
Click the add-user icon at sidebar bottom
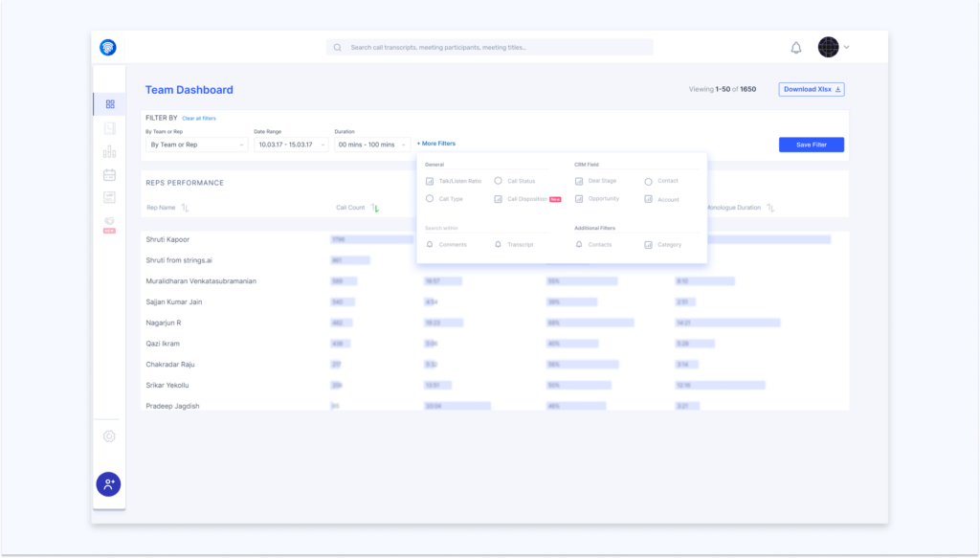pyautogui.click(x=108, y=484)
